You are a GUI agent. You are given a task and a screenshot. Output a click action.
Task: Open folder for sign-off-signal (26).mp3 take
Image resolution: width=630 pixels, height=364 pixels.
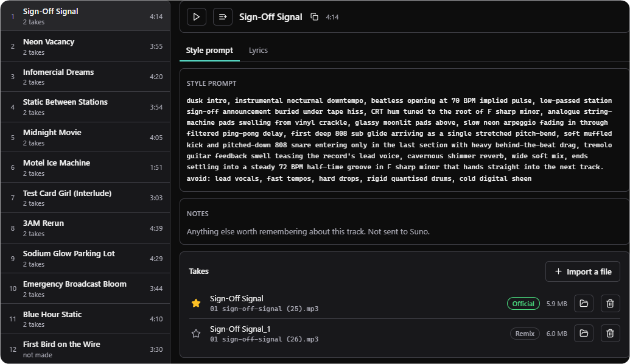(x=584, y=334)
